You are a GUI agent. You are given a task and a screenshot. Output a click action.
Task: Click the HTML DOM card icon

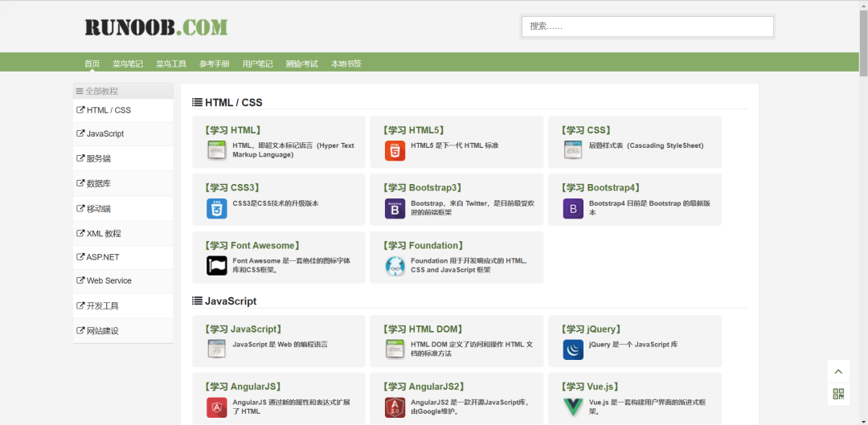click(x=395, y=349)
